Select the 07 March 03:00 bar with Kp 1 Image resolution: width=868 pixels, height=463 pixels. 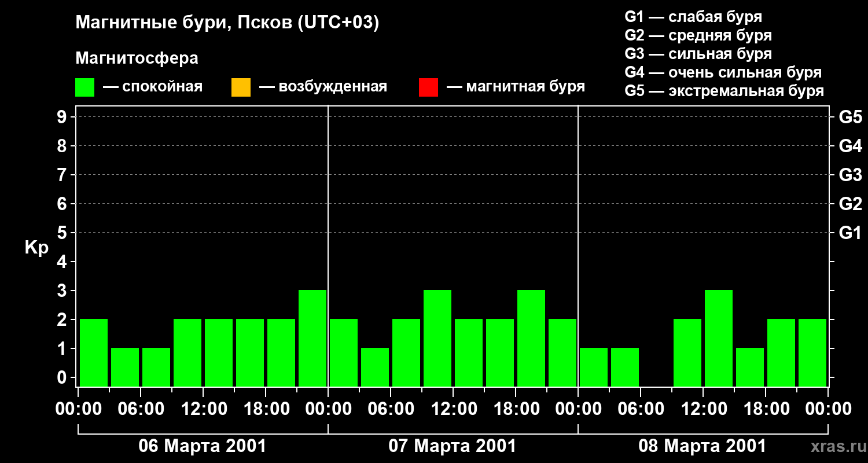point(375,367)
